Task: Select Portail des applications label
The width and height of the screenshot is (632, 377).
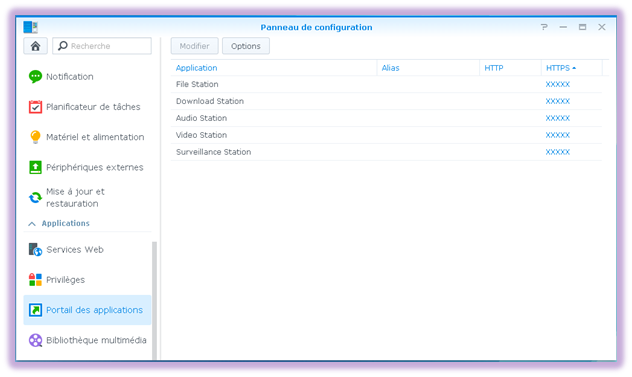Action: pos(94,310)
